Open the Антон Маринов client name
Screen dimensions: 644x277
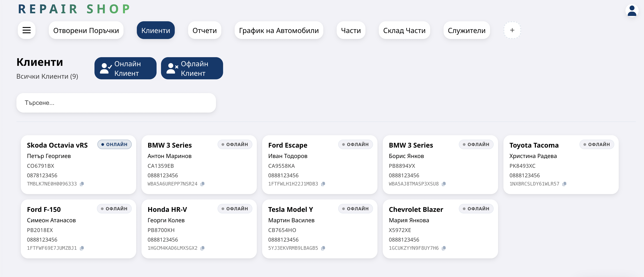click(x=169, y=156)
